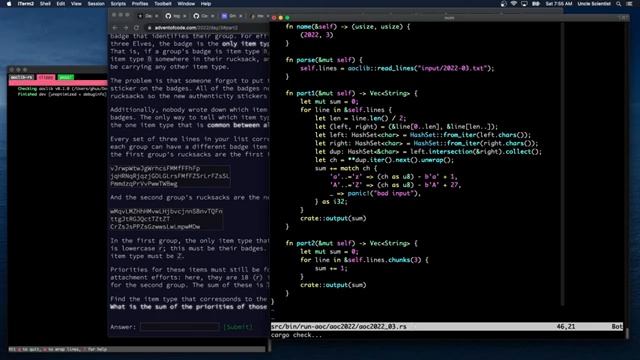Image resolution: width=640 pixels, height=360 pixels.
Task: Select the leftmost browser tab
Action: (147, 16)
